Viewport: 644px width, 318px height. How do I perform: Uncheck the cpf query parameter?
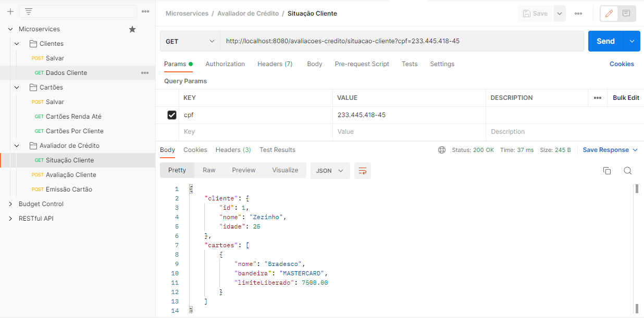[172, 115]
